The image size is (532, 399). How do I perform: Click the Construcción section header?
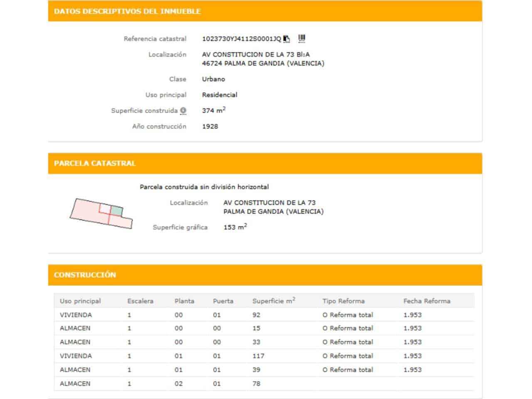point(85,275)
